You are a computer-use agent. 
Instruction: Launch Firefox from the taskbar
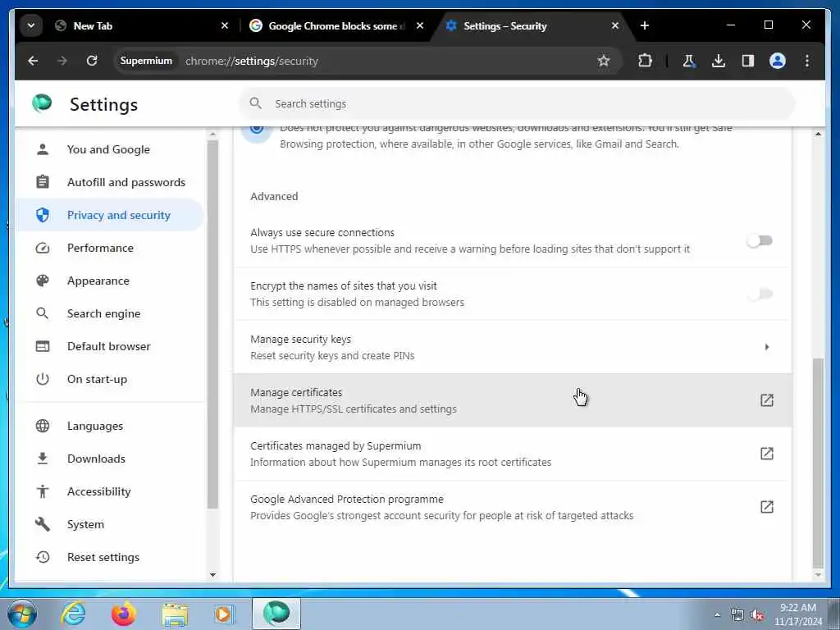point(124,614)
